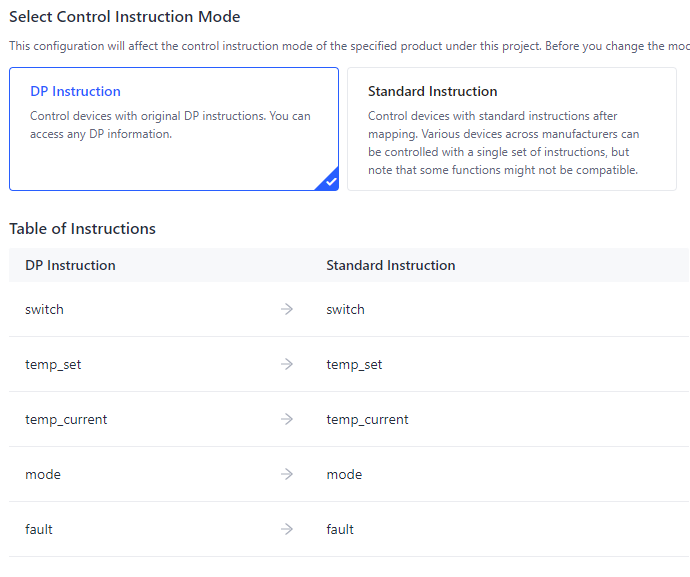
Task: Click the Standard Instruction column header
Action: 391,266
